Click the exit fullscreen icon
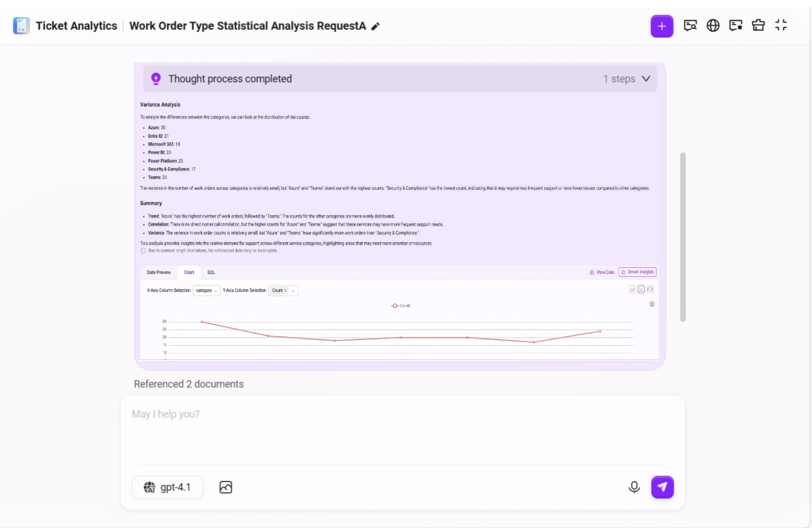 (x=781, y=25)
